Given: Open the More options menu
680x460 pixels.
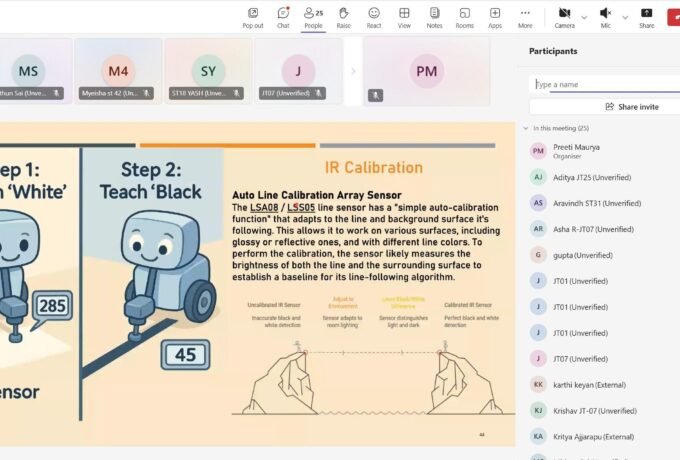Looking at the screenshot, I should click(x=525, y=16).
